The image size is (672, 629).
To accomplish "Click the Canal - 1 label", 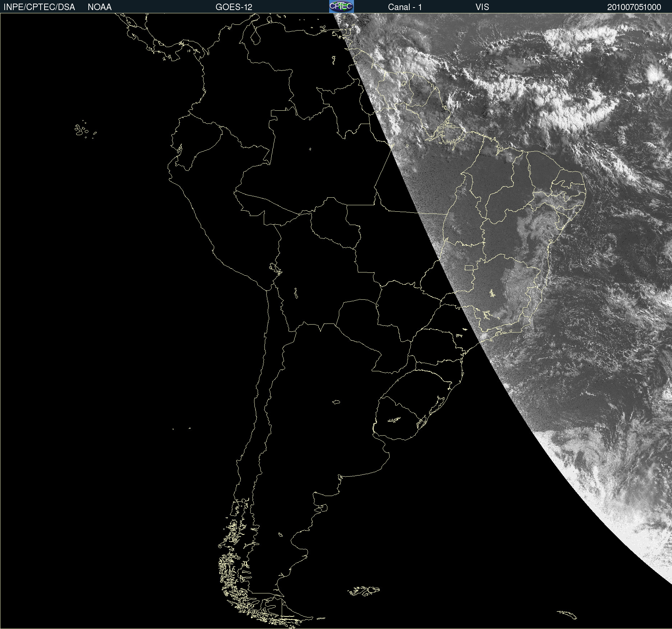I will (x=405, y=7).
